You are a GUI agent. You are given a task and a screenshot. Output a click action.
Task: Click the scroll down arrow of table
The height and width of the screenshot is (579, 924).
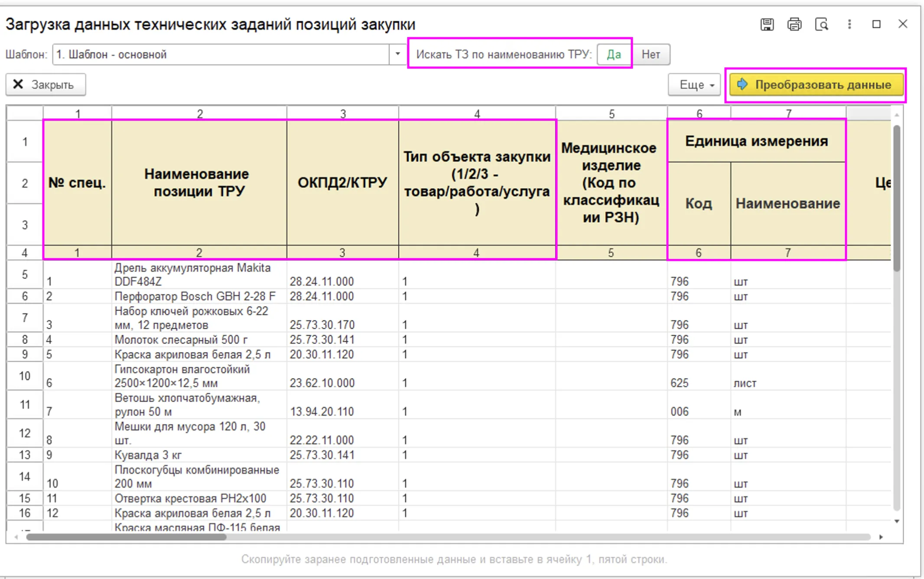click(x=897, y=521)
